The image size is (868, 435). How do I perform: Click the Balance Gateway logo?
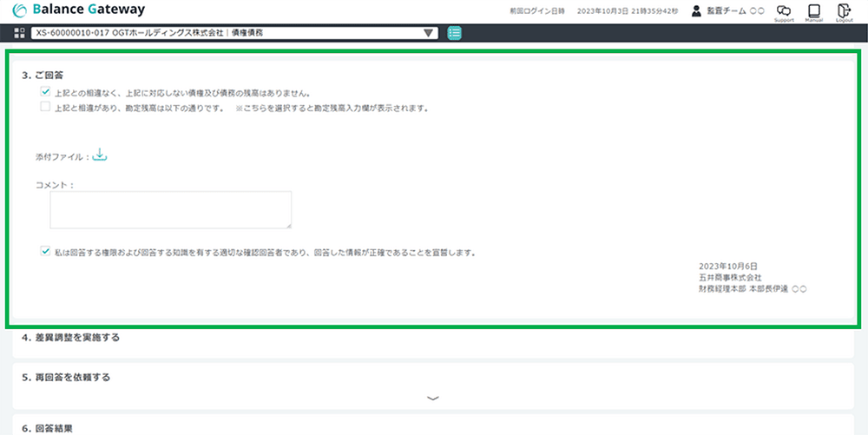(x=80, y=10)
